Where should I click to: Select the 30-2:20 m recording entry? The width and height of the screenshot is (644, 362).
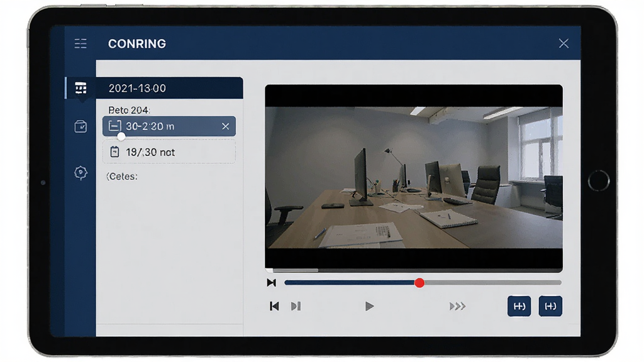(x=169, y=126)
